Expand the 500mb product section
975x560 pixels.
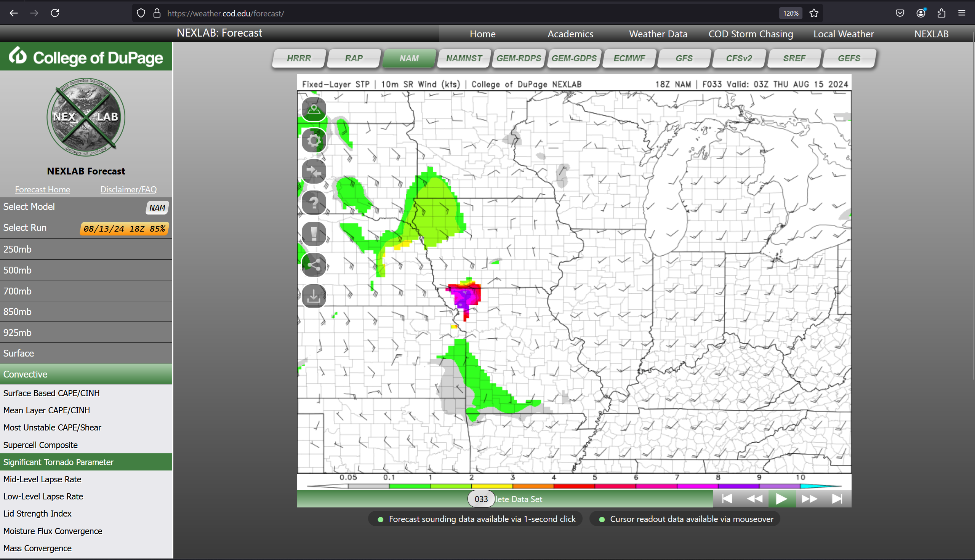coord(86,270)
